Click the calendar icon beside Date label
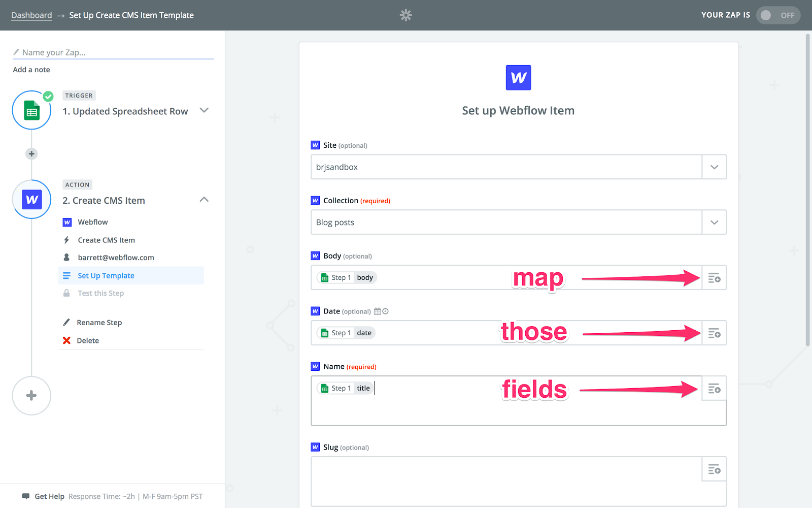This screenshot has width=812, height=508. 377,311
